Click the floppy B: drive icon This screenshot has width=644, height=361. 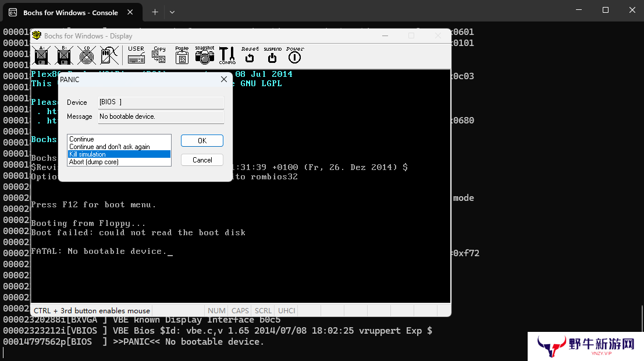64,55
